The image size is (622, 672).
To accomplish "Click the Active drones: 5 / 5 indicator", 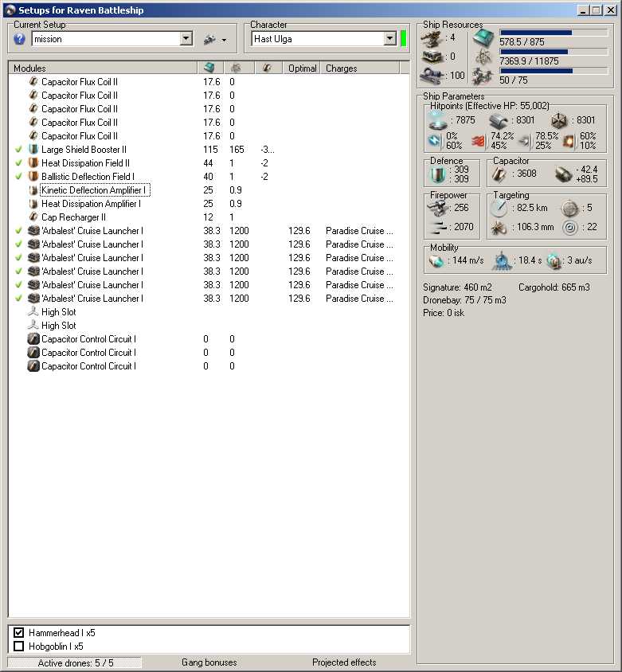I will (75, 662).
